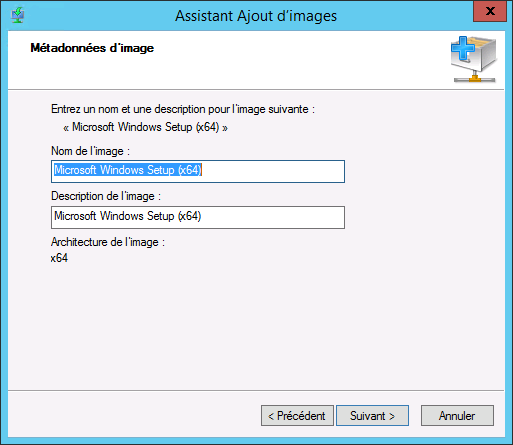
Task: Close the Assistant Ajout d'images window
Action: tap(490, 11)
